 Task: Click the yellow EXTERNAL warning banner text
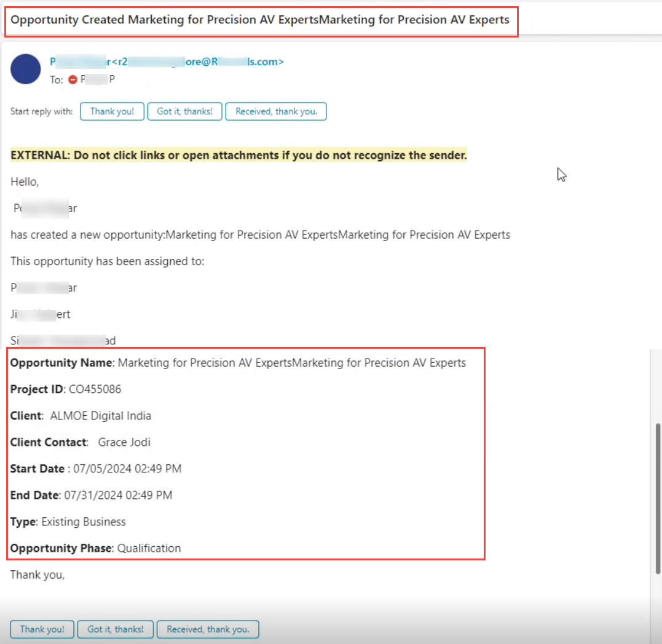[x=238, y=156]
